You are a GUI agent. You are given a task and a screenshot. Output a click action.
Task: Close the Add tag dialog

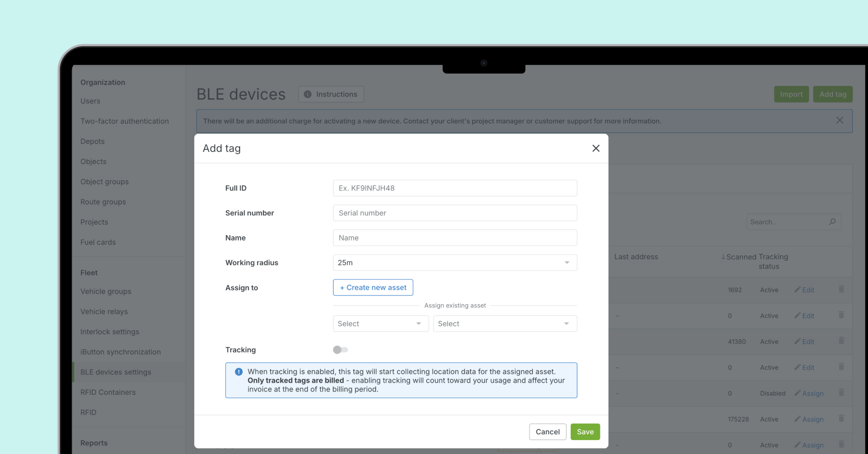pyautogui.click(x=596, y=148)
